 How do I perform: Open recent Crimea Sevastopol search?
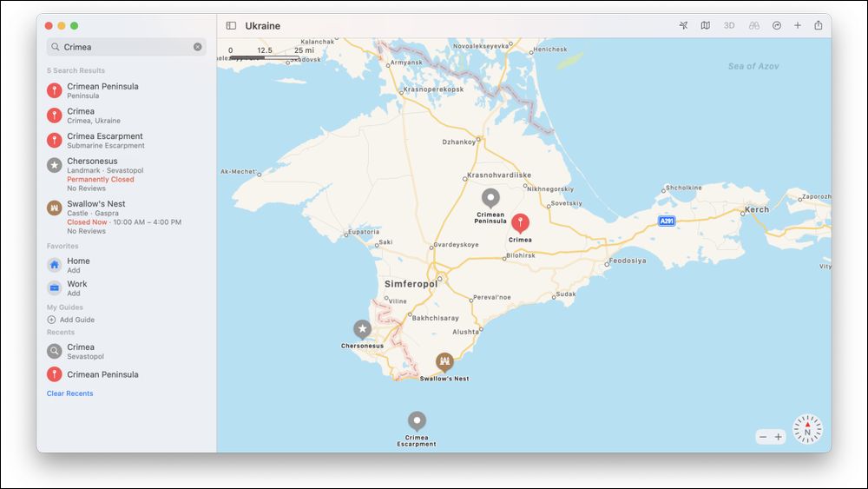point(126,351)
